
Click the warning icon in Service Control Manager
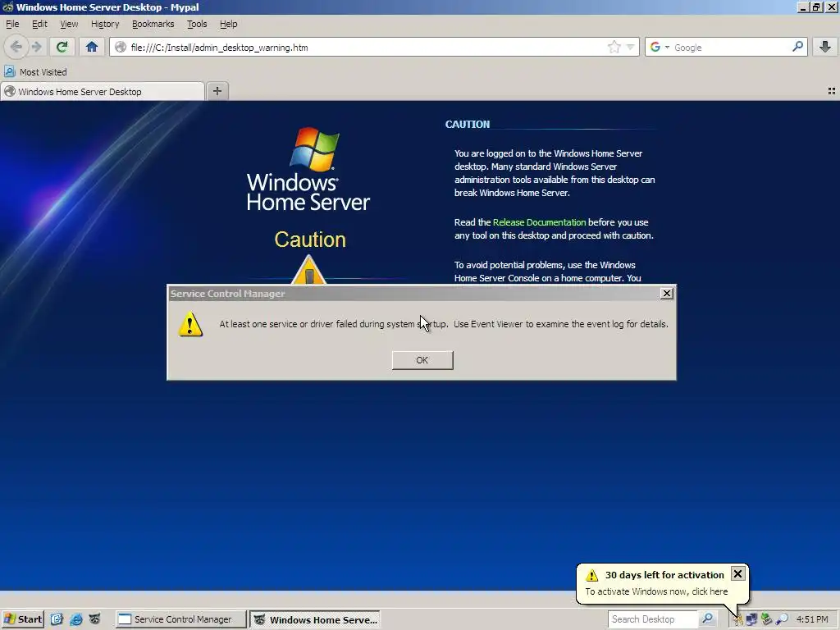click(x=190, y=325)
